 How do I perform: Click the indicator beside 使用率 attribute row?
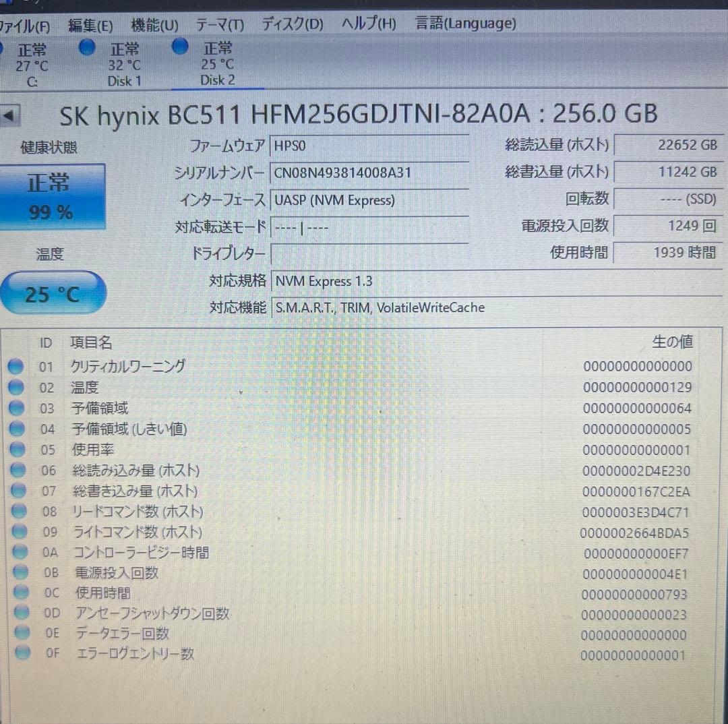tap(16, 449)
